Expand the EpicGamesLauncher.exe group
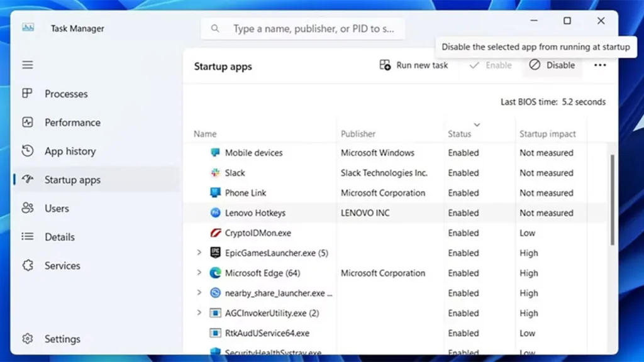 [x=199, y=253]
